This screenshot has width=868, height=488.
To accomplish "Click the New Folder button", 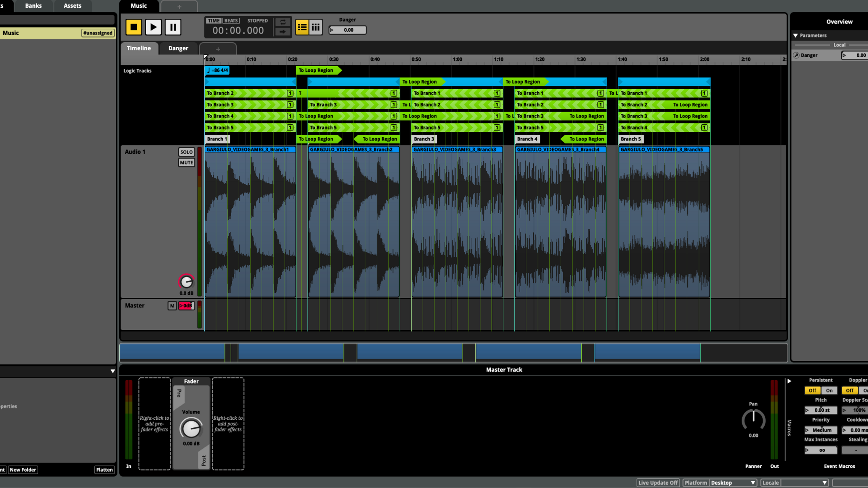I will (x=23, y=470).
